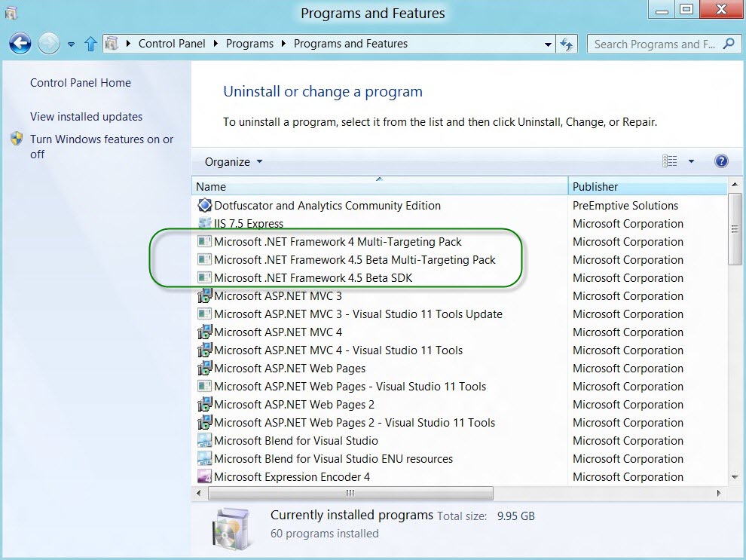Open View installed updates link
The width and height of the screenshot is (746, 560).
(x=86, y=117)
